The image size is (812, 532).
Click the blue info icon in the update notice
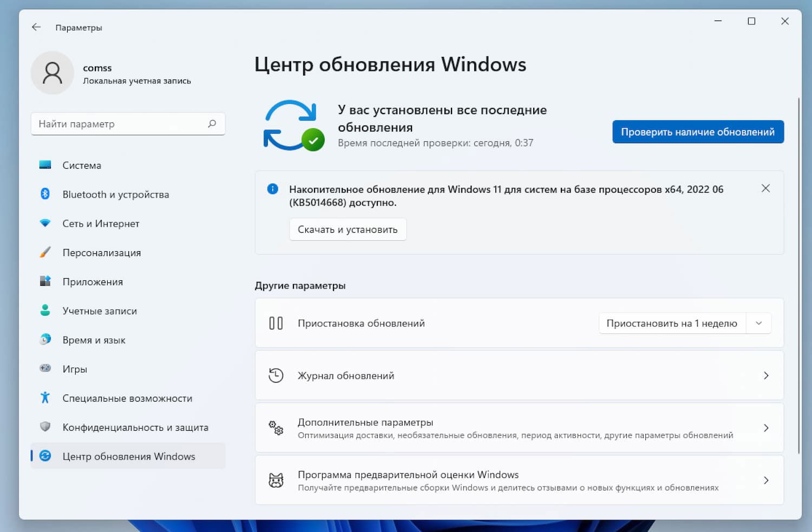[x=273, y=189]
